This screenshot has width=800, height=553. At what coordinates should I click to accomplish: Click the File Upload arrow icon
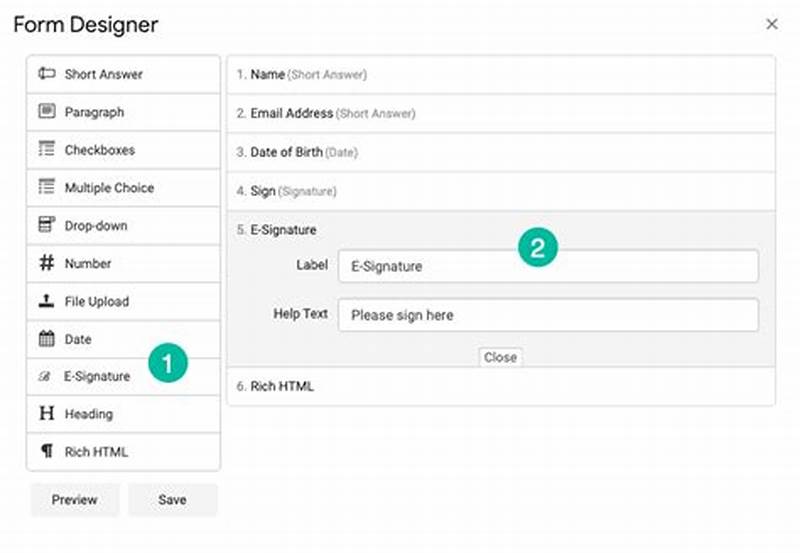coord(46,300)
